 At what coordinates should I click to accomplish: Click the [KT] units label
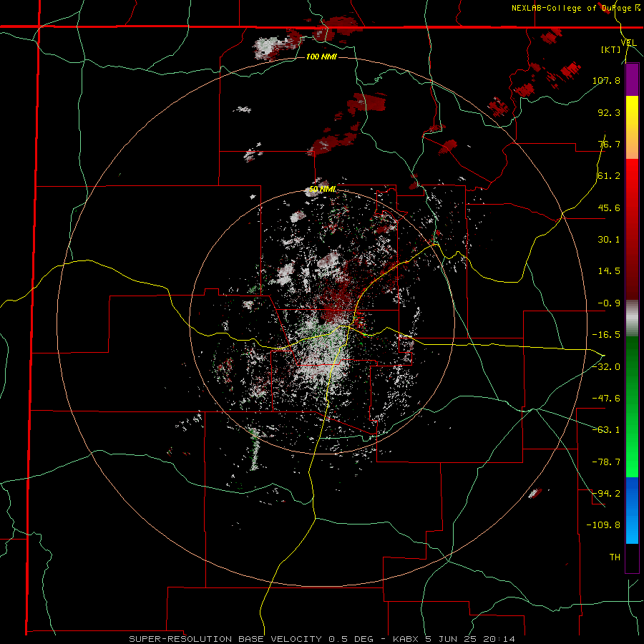click(x=611, y=49)
